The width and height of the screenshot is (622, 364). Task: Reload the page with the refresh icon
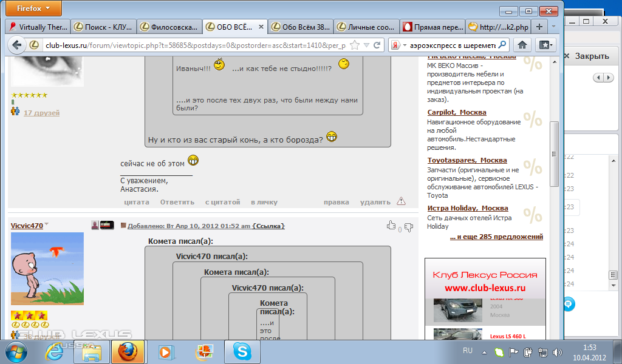[377, 45]
